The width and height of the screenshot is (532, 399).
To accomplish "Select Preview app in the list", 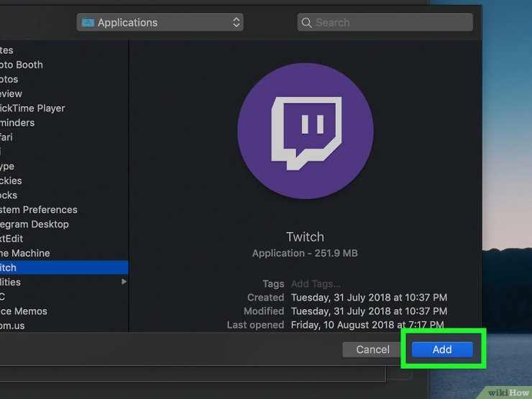I will click(64, 93).
